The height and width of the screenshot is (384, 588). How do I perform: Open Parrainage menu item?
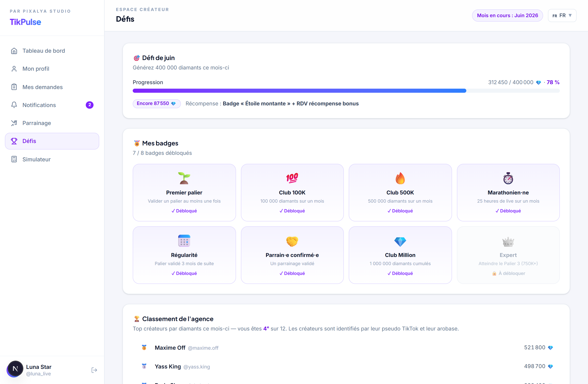(52, 123)
